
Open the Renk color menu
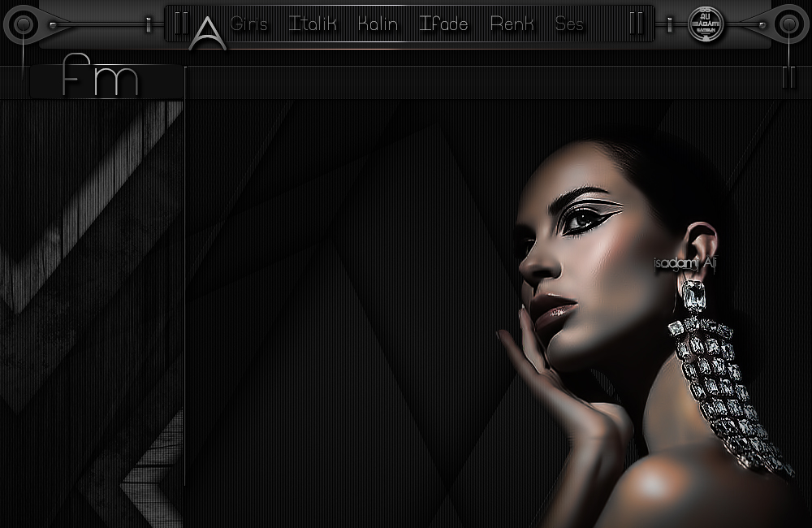pos(512,24)
